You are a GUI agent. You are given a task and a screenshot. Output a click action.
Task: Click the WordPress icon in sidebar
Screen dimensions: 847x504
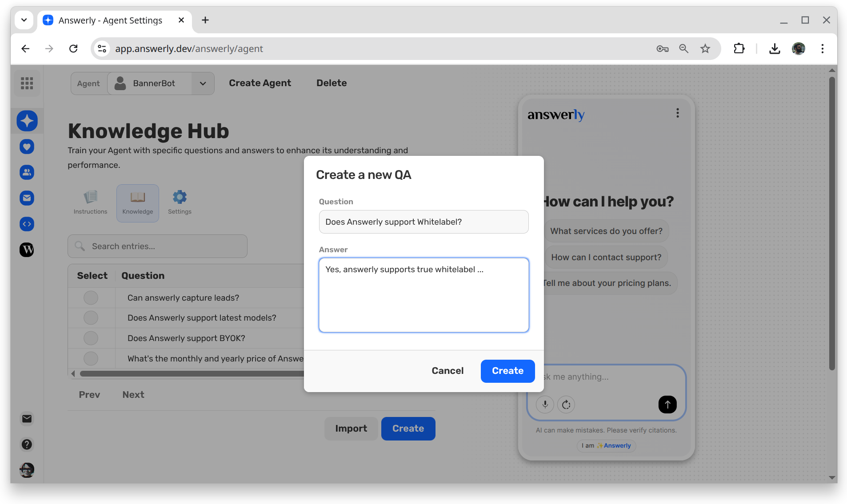coord(27,250)
